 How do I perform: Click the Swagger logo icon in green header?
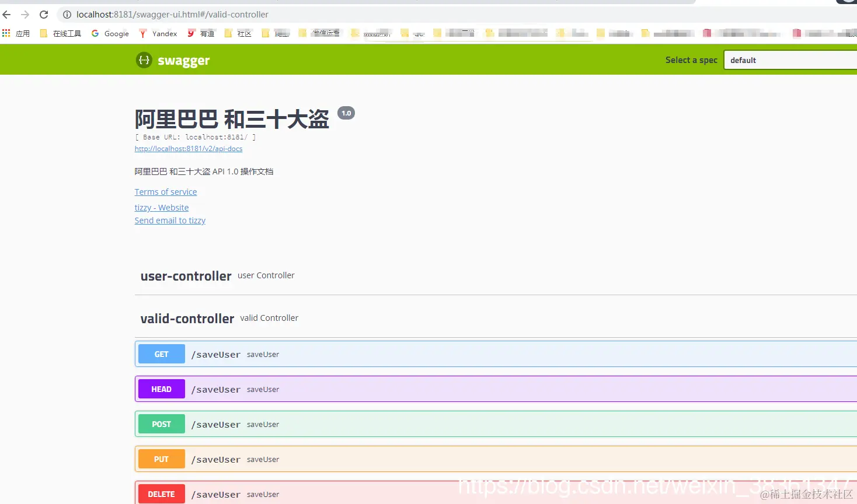[x=144, y=60]
